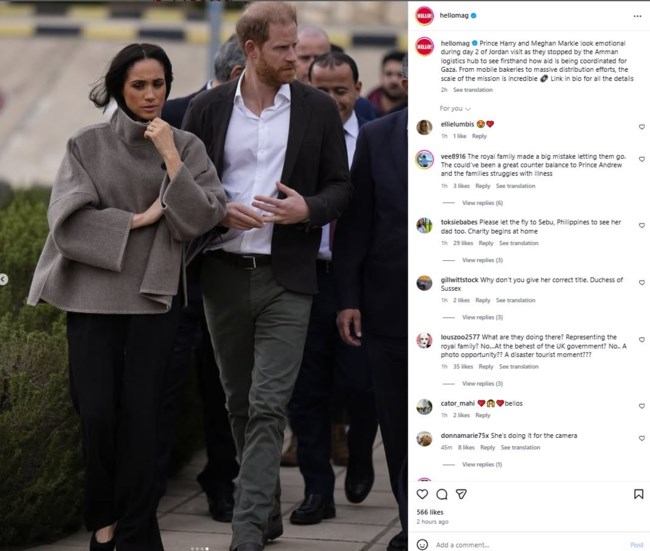Viewport: 650px width, 551px height.
Task: Expand View replies (1) under donnamarie75x
Action: (x=482, y=464)
